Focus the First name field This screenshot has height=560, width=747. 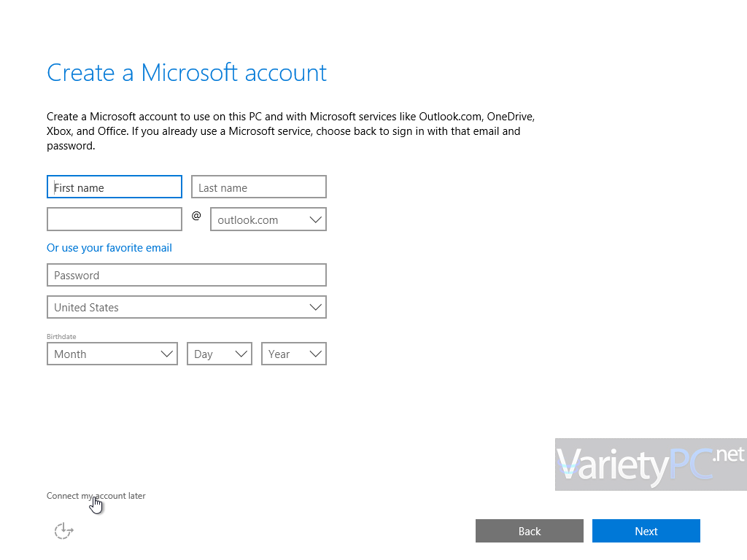point(115,187)
